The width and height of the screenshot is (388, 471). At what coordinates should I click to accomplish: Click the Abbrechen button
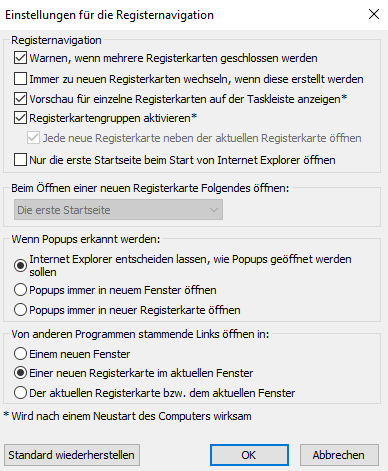click(339, 455)
